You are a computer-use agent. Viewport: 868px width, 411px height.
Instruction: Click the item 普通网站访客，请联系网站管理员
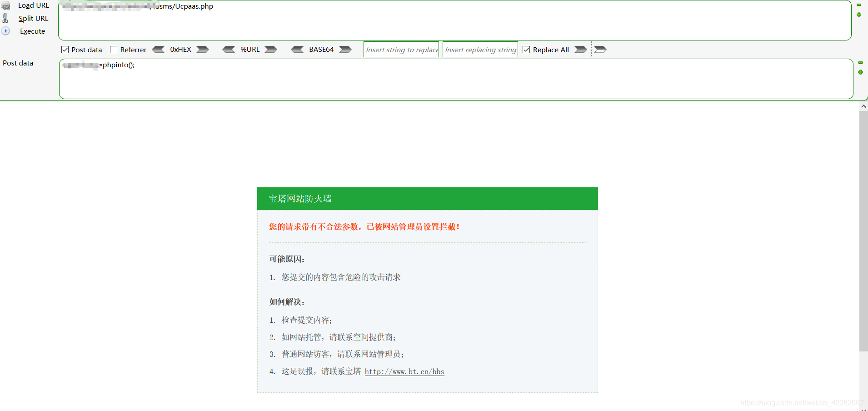pos(343,354)
